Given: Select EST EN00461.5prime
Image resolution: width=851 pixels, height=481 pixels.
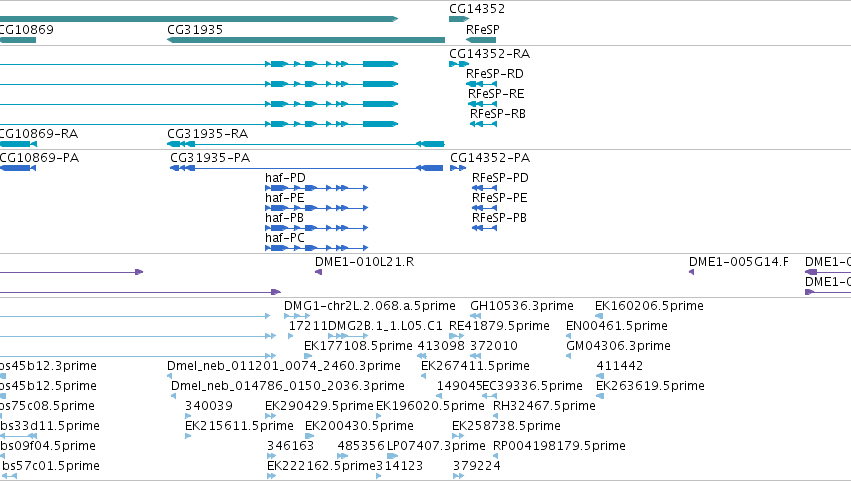Looking at the screenshot, I should click(x=617, y=326).
